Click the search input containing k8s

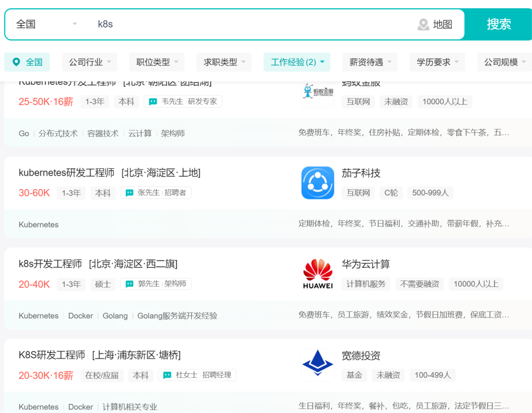246,24
